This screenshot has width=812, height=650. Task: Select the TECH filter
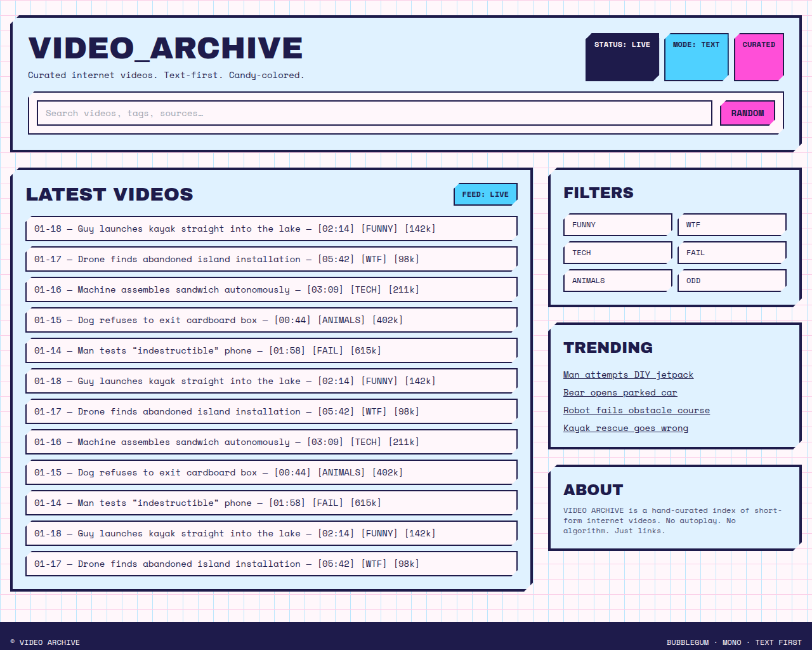(x=617, y=252)
